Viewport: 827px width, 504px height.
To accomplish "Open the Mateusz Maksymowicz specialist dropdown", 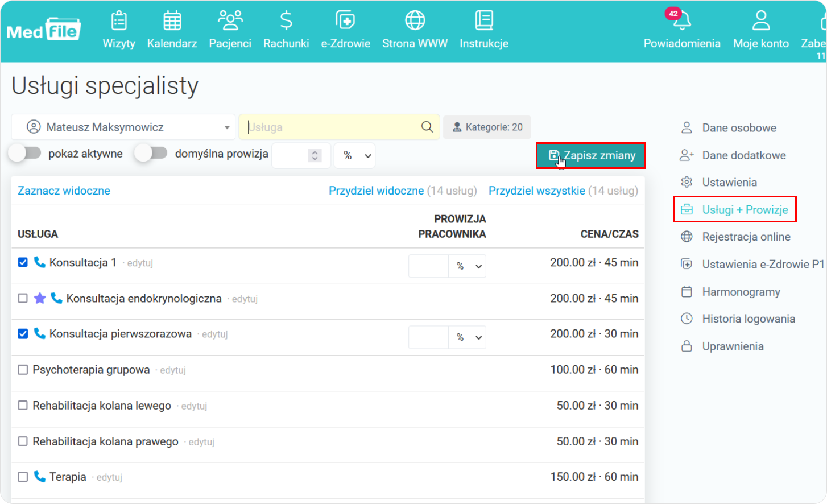I will 123,127.
